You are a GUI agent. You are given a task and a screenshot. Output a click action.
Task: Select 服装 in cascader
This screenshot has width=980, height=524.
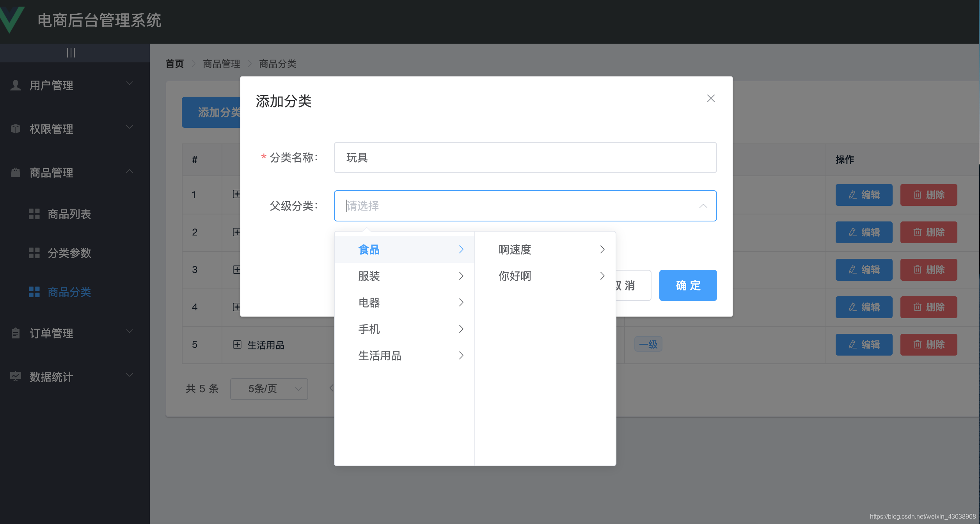click(405, 276)
